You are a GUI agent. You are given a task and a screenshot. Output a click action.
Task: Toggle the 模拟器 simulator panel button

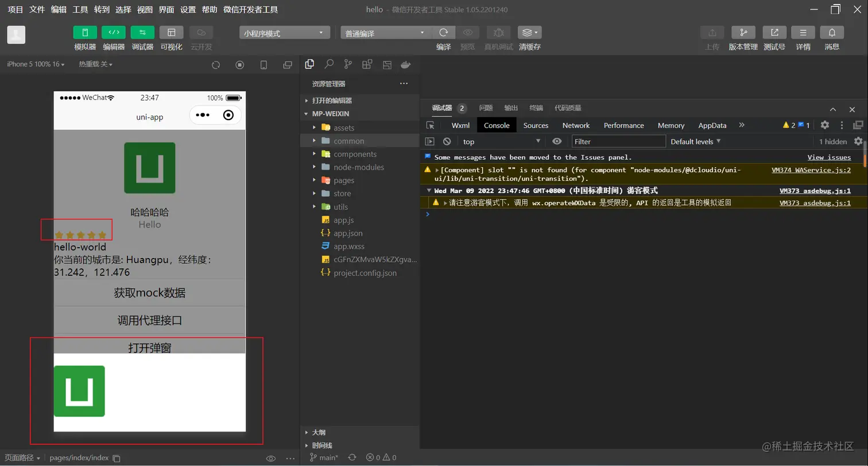(85, 32)
